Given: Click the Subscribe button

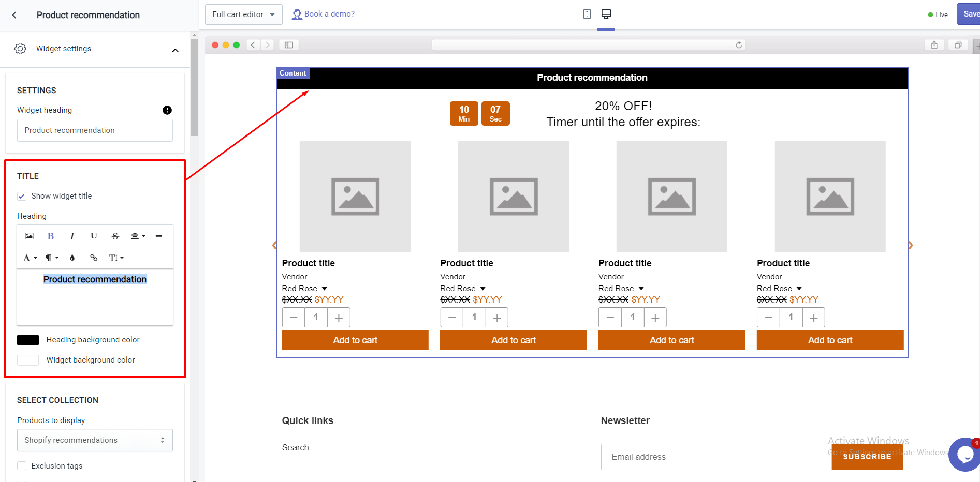Looking at the screenshot, I should 867,457.
